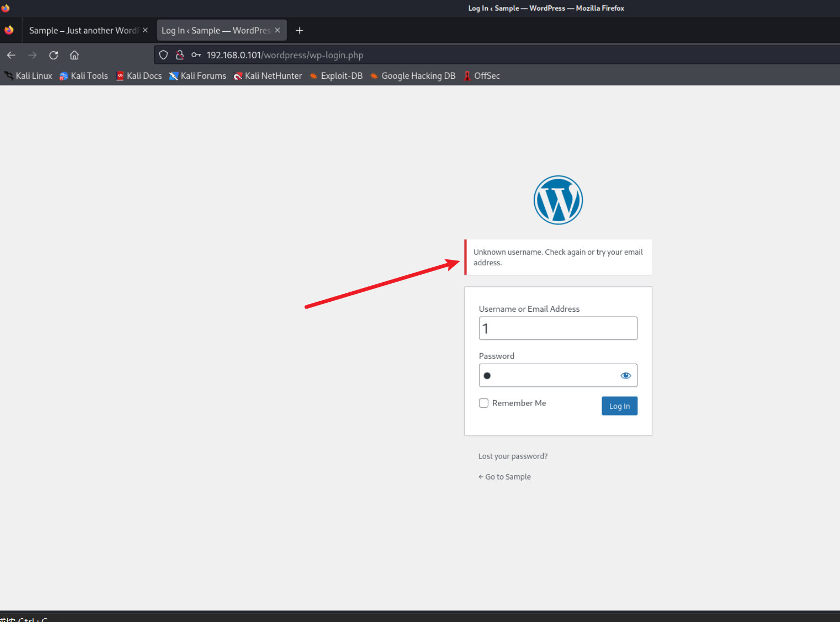Click the Username or Email Address field
Viewport: 840px width, 622px height.
[x=558, y=328]
